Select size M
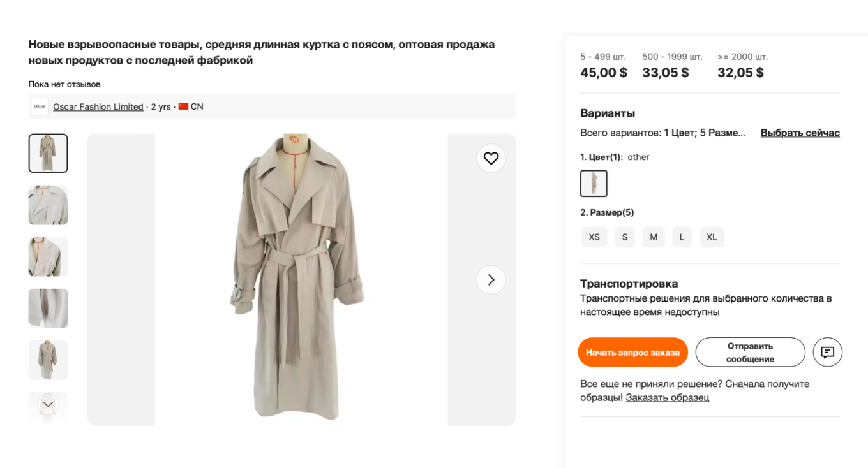 pyautogui.click(x=654, y=237)
